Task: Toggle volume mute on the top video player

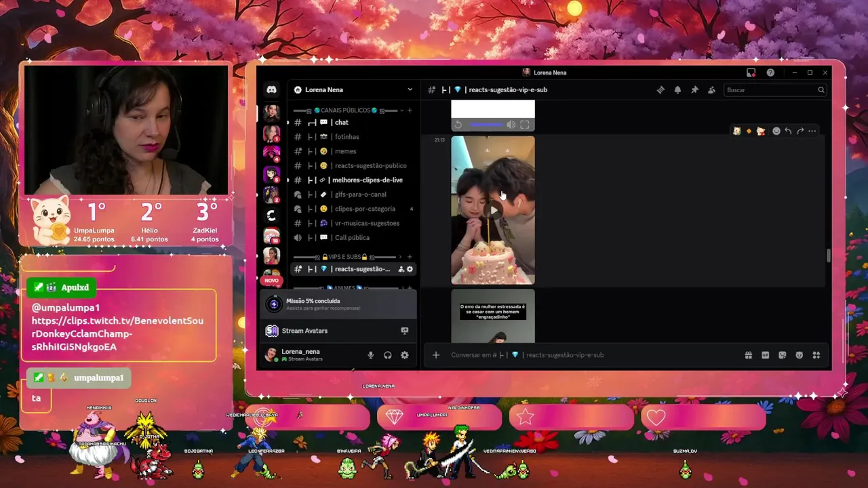Action: pyautogui.click(x=511, y=125)
